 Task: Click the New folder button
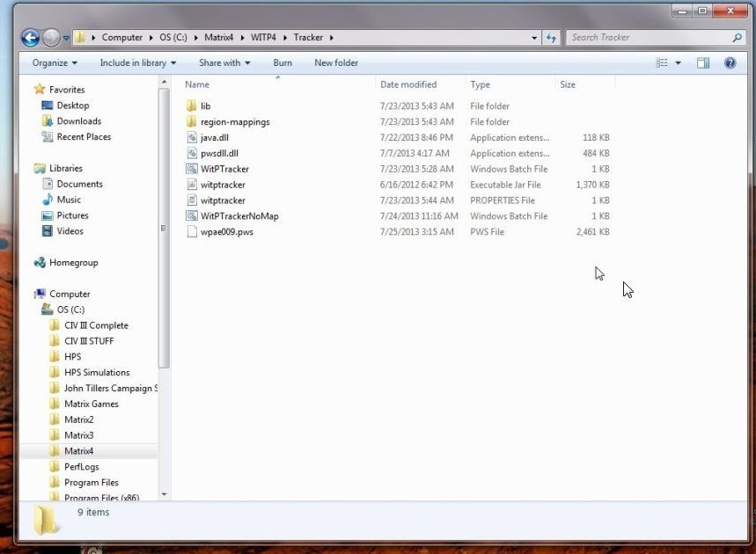tap(336, 63)
